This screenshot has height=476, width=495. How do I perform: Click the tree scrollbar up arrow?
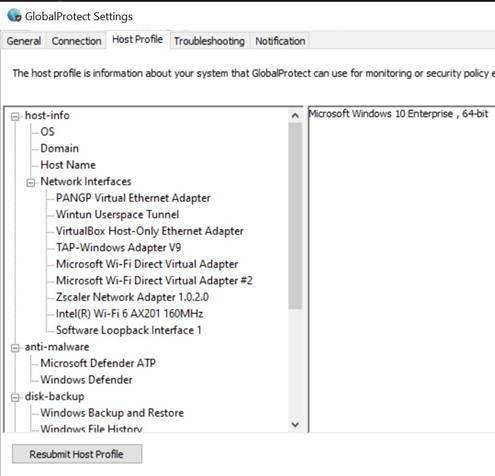tap(295, 116)
